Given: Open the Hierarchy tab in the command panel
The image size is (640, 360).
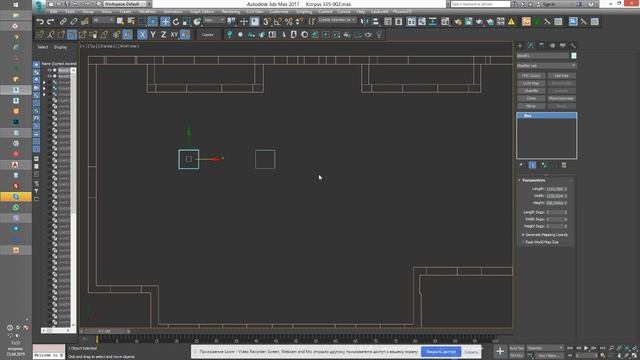Looking at the screenshot, I should pos(541,45).
